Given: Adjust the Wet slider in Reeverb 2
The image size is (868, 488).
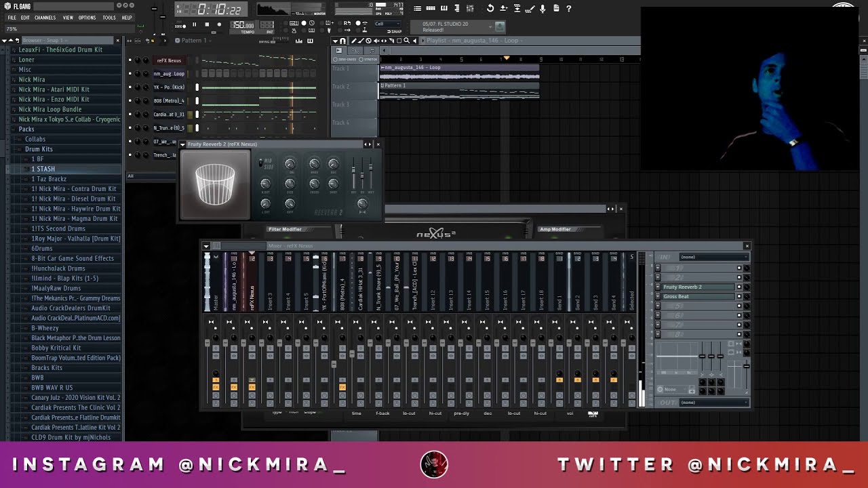Looking at the screenshot, I should pos(371,168).
